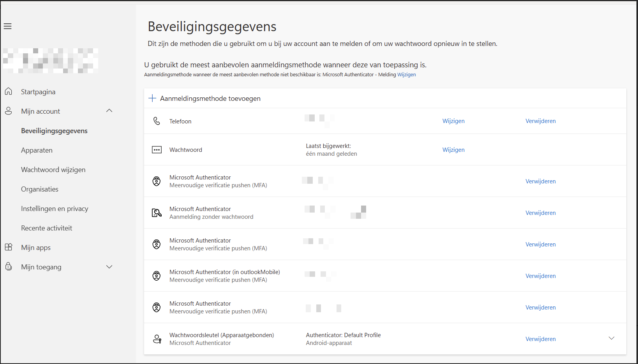Change the default sign-in method link
The height and width of the screenshot is (364, 638).
407,75
